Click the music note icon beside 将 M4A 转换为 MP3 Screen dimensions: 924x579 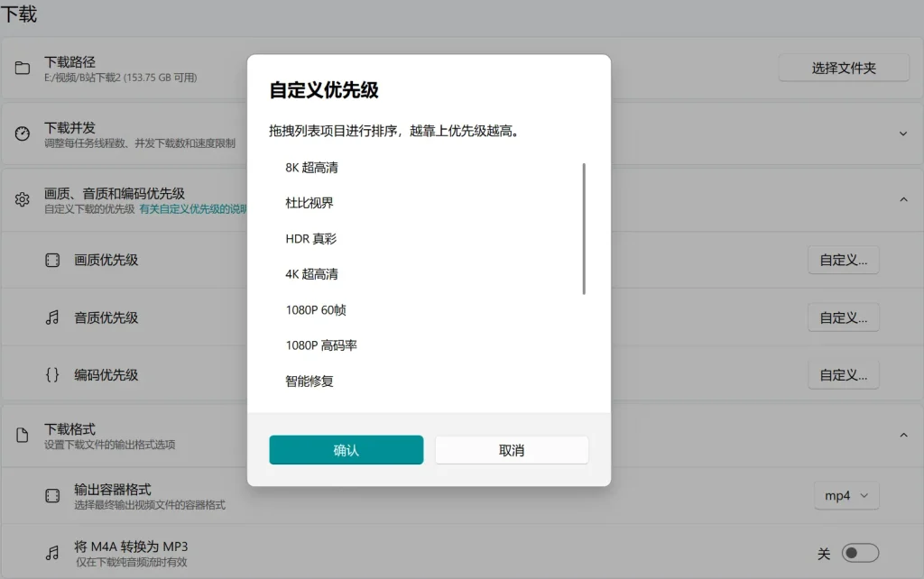click(52, 553)
